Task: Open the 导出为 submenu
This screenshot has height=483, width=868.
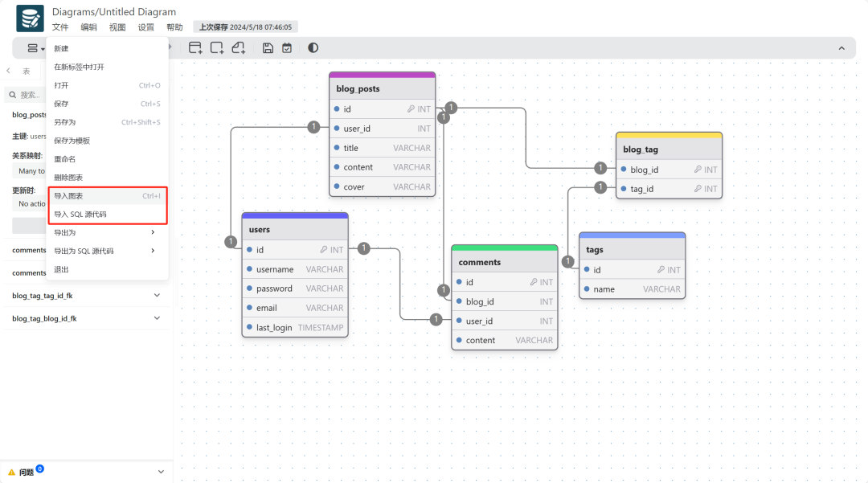Action: coord(106,232)
